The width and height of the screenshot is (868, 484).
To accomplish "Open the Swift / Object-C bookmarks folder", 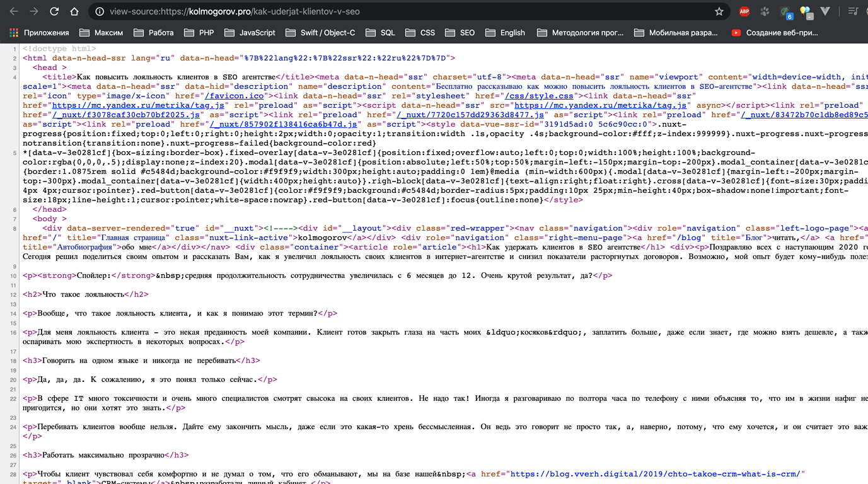I will pos(320,33).
